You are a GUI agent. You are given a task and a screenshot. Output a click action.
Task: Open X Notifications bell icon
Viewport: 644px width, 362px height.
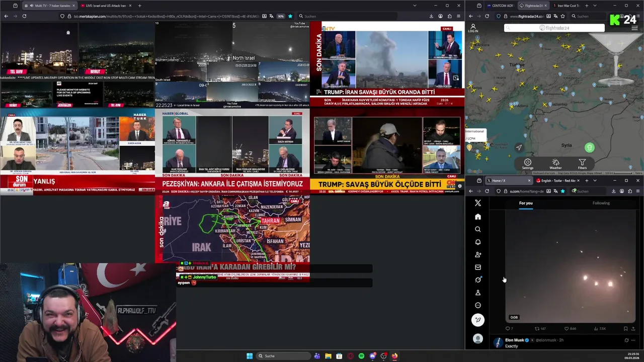[x=478, y=242]
